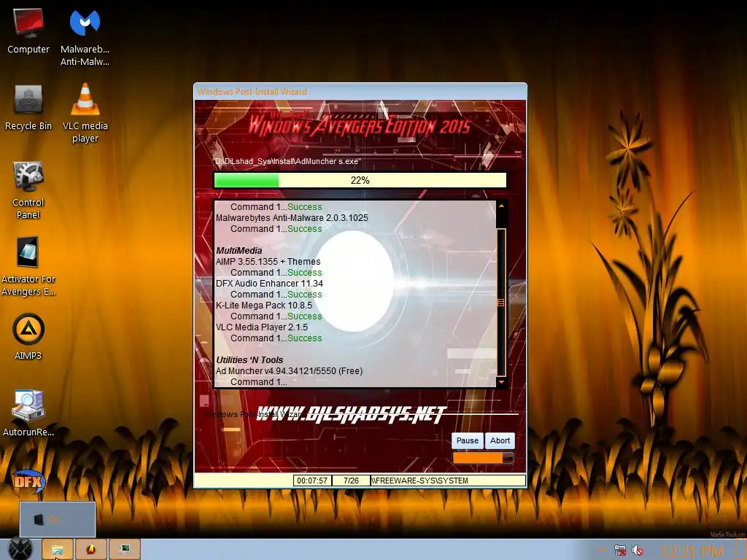747x560 pixels.
Task: Click the log scrollbar up arrow
Action: [501, 206]
